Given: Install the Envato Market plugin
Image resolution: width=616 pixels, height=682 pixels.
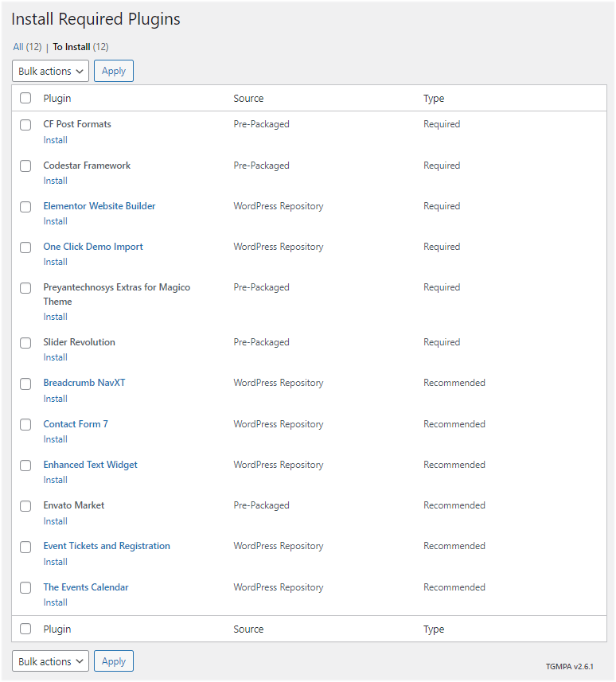Looking at the screenshot, I should click(x=55, y=521).
